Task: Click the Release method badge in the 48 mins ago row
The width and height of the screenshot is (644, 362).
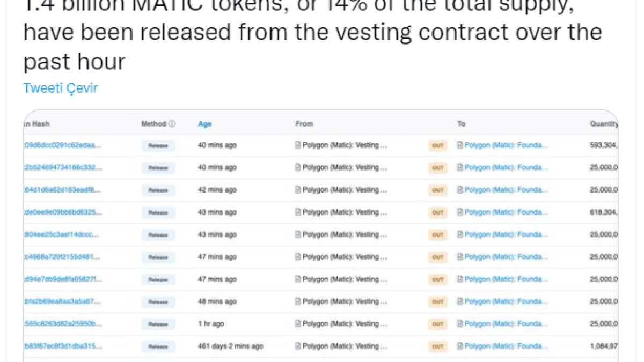Action: click(158, 302)
